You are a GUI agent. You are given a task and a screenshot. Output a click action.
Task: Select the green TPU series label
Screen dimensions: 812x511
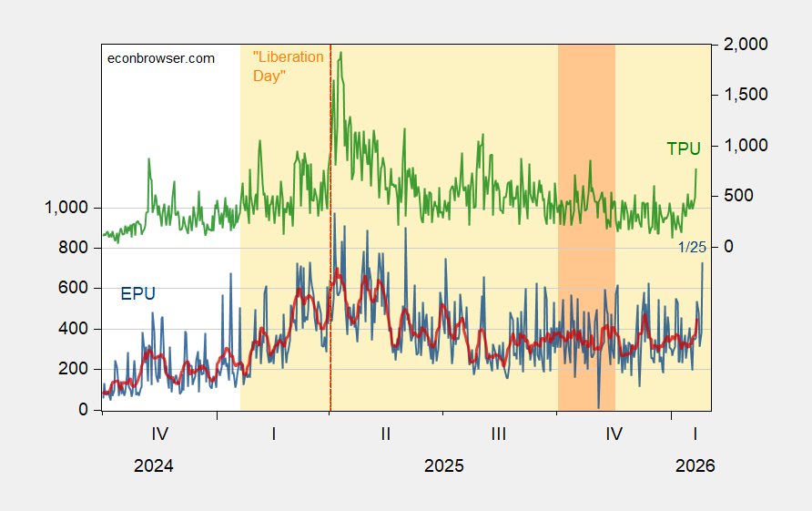pos(683,149)
